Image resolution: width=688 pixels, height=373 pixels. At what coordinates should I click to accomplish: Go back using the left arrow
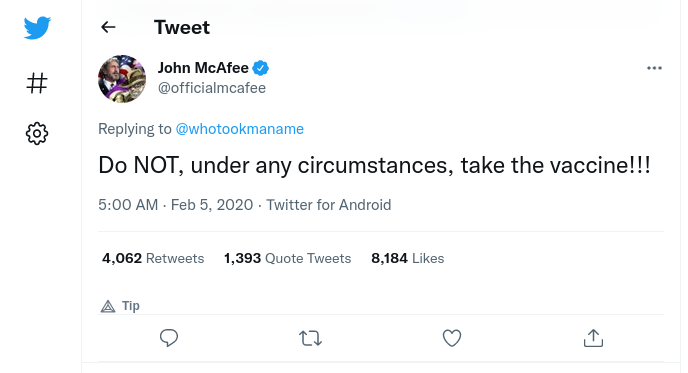click(108, 27)
